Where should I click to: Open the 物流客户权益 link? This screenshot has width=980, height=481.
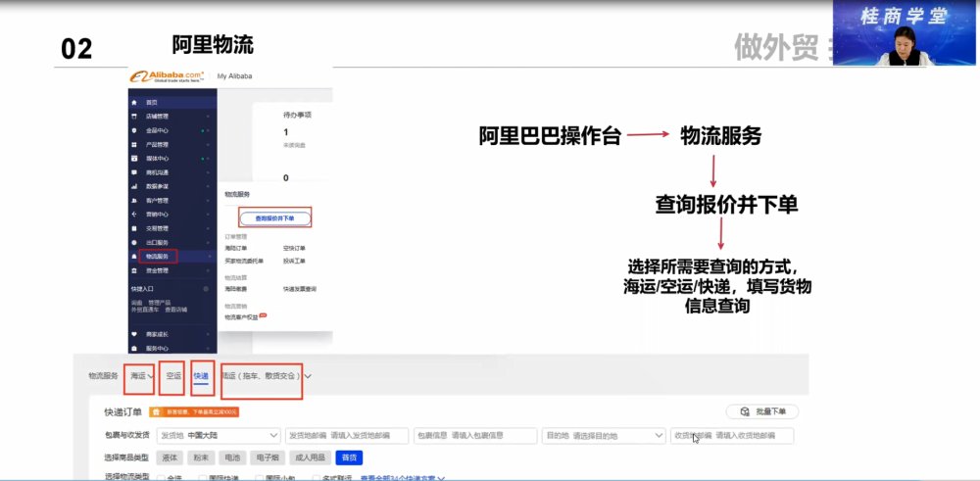(241, 316)
